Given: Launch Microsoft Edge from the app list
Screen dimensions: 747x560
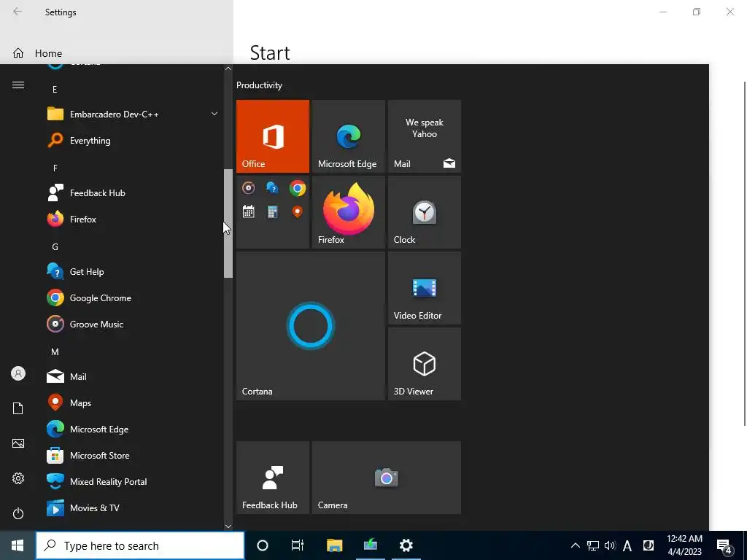Looking at the screenshot, I should click(133, 429).
